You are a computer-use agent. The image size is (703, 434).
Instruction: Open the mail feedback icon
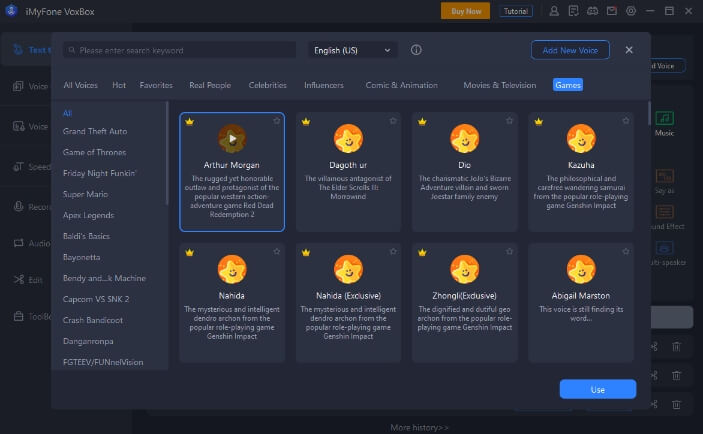[x=612, y=11]
